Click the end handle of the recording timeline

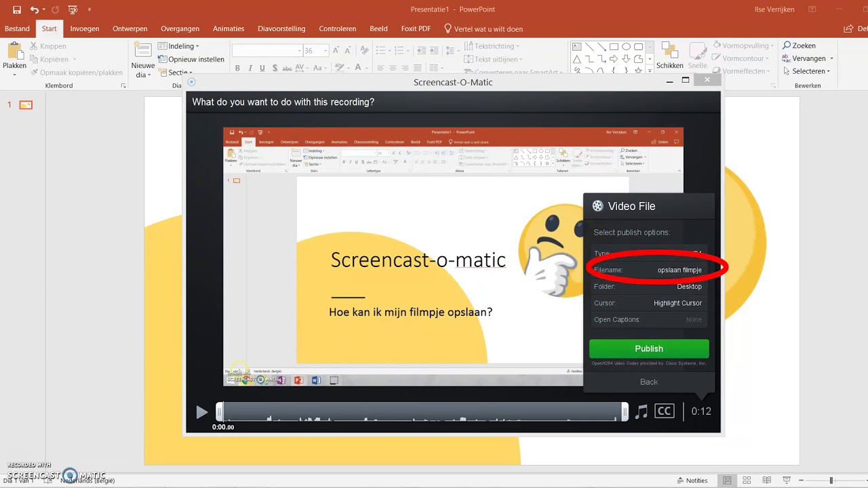tap(625, 411)
